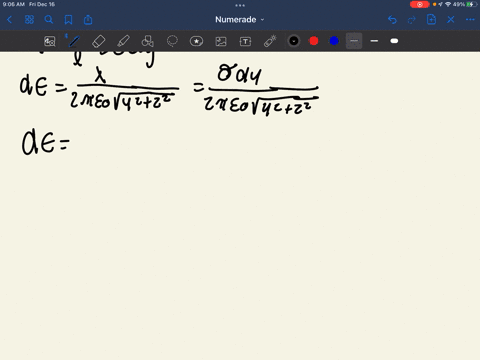Viewport: 480px width, 360px height.
Task: Select the Lasso selection tool
Action: click(x=172, y=41)
